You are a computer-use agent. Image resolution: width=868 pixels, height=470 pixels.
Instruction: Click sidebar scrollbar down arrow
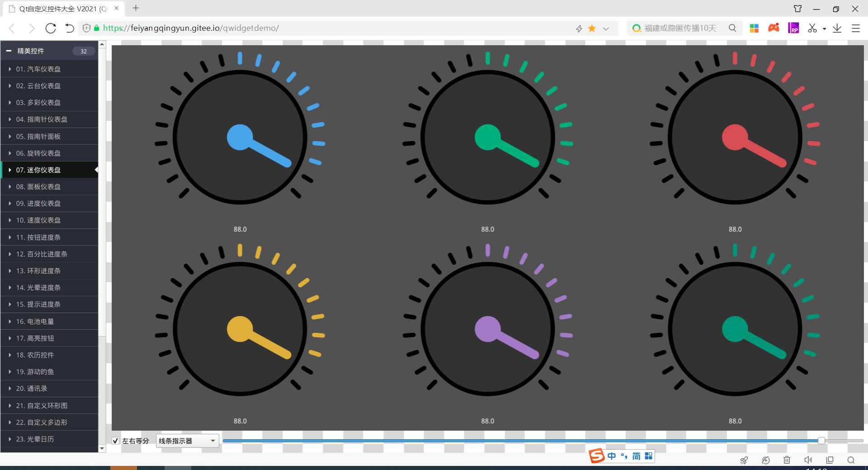pos(102,448)
